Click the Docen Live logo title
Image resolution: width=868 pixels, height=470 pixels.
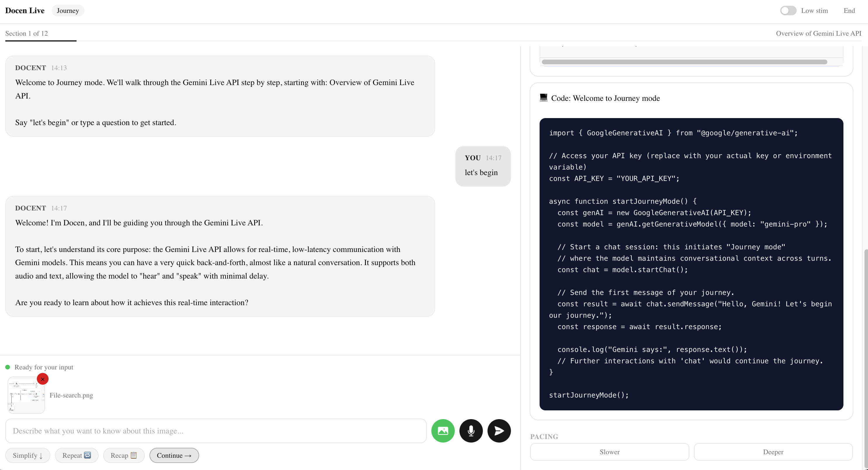pos(25,11)
